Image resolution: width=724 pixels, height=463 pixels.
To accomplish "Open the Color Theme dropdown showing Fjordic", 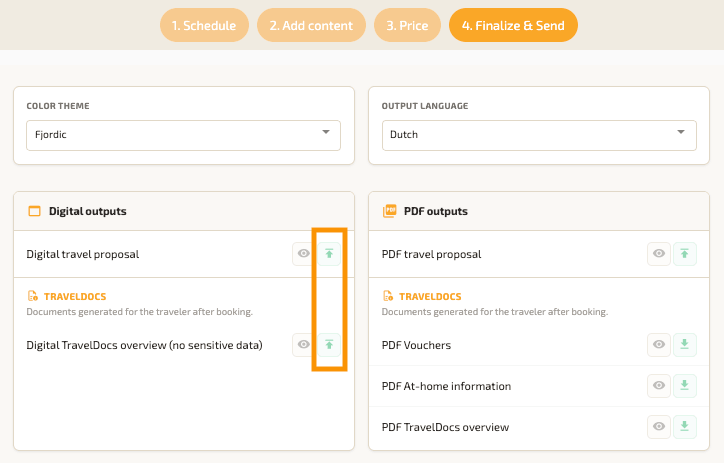I will click(x=183, y=134).
